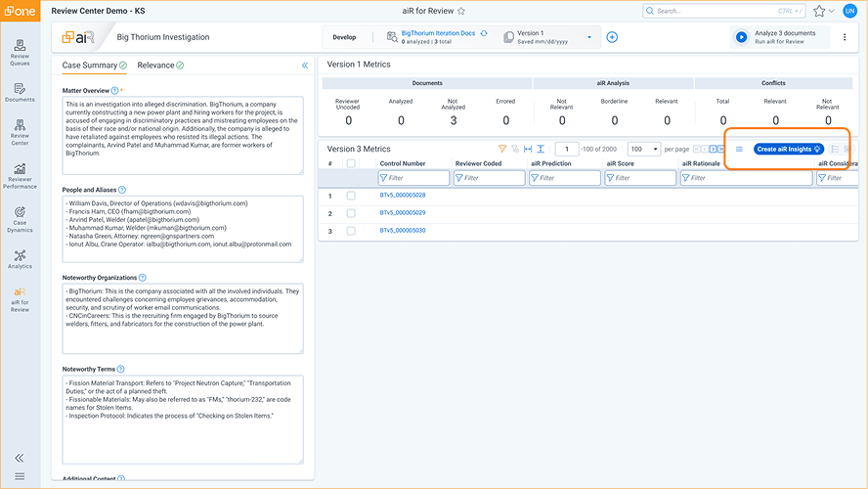
Task: Switch to the Relevance tab
Action: tap(160, 66)
